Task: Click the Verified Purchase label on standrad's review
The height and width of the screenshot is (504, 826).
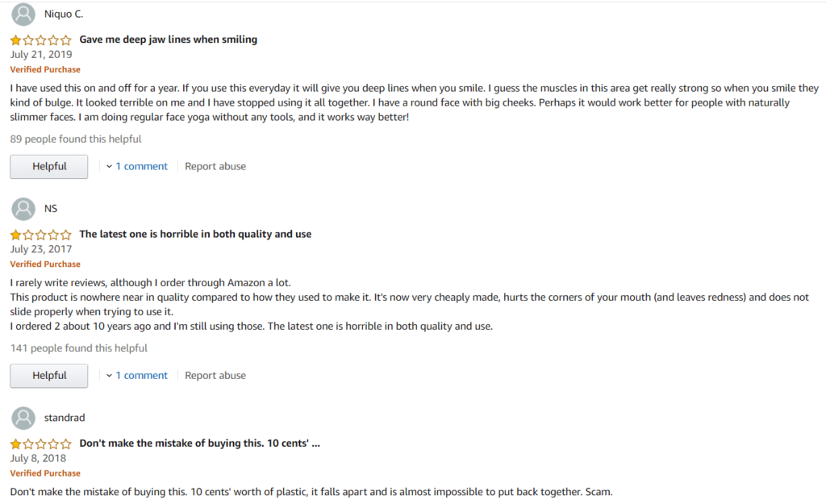Action: (x=44, y=473)
